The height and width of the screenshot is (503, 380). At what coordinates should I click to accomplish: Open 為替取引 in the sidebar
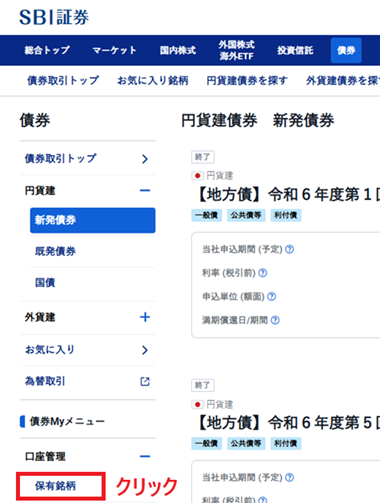[x=45, y=381]
